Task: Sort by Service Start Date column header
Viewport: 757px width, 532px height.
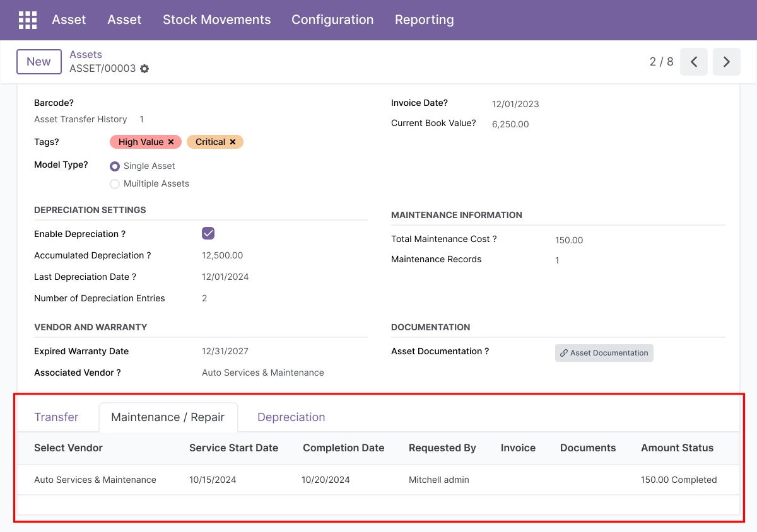Action: (234, 448)
